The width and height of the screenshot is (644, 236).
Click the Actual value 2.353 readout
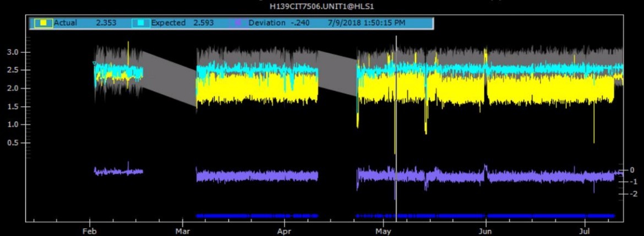click(105, 23)
